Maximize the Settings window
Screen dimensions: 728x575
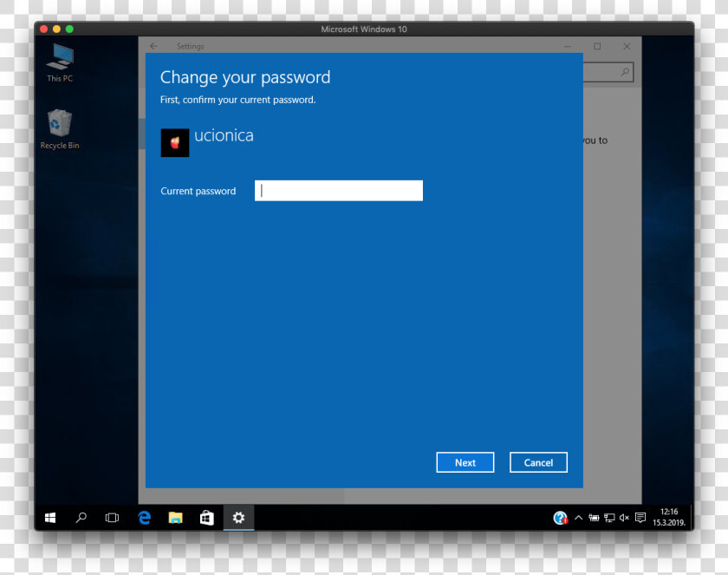coord(597,47)
